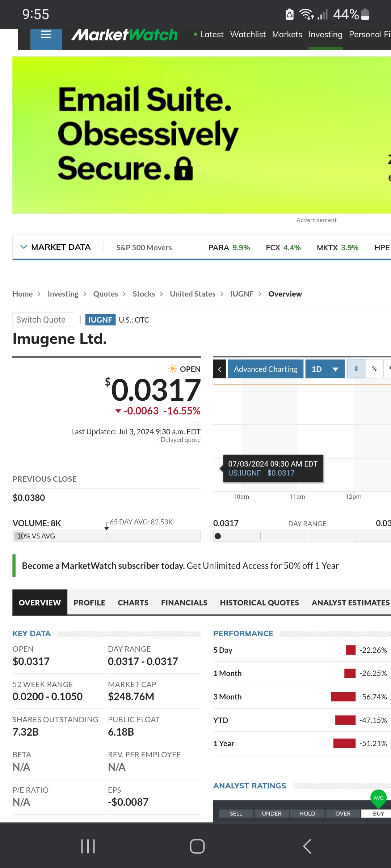Tap the S&P 500 Movers label

pyautogui.click(x=144, y=248)
